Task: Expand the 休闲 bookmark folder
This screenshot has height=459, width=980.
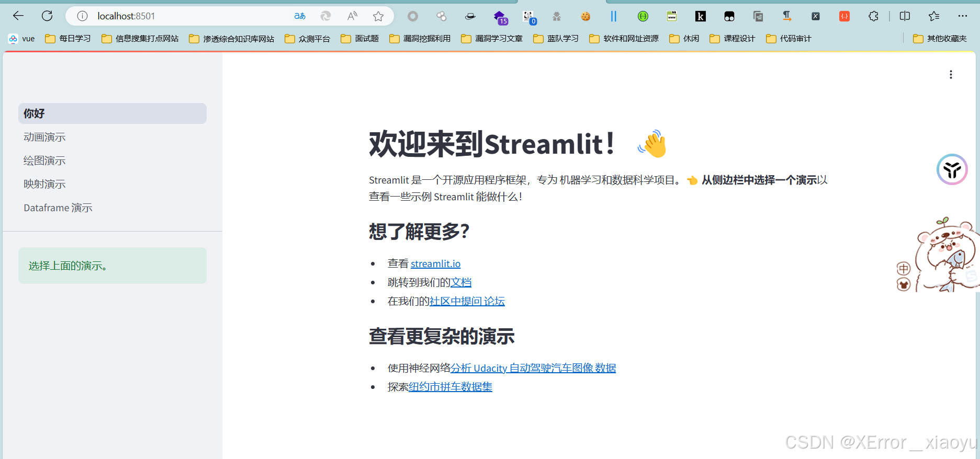Action: pos(684,39)
